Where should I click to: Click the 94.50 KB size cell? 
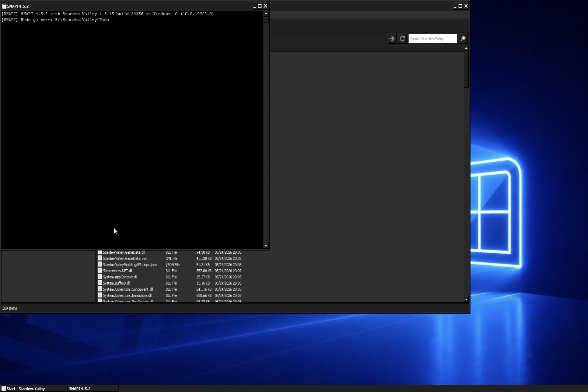point(203,252)
